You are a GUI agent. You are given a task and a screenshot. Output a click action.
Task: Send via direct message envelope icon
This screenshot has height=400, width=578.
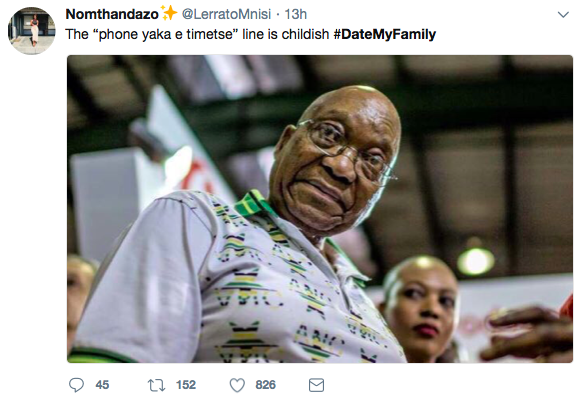click(x=316, y=385)
